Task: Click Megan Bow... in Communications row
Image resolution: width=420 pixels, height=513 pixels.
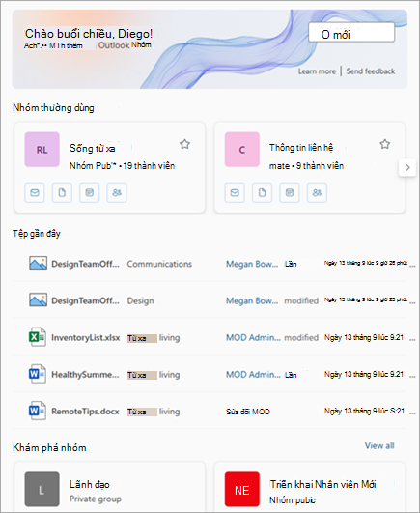Action: pyautogui.click(x=252, y=264)
